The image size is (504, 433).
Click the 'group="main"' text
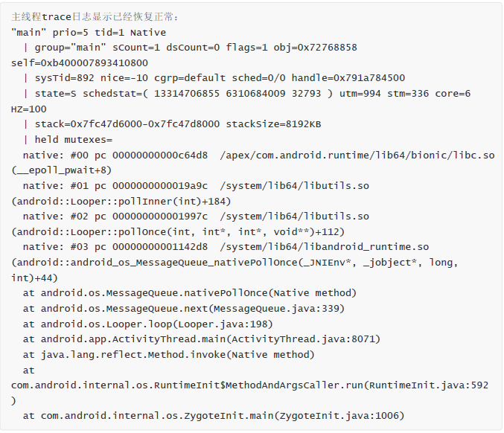pyautogui.click(x=71, y=48)
